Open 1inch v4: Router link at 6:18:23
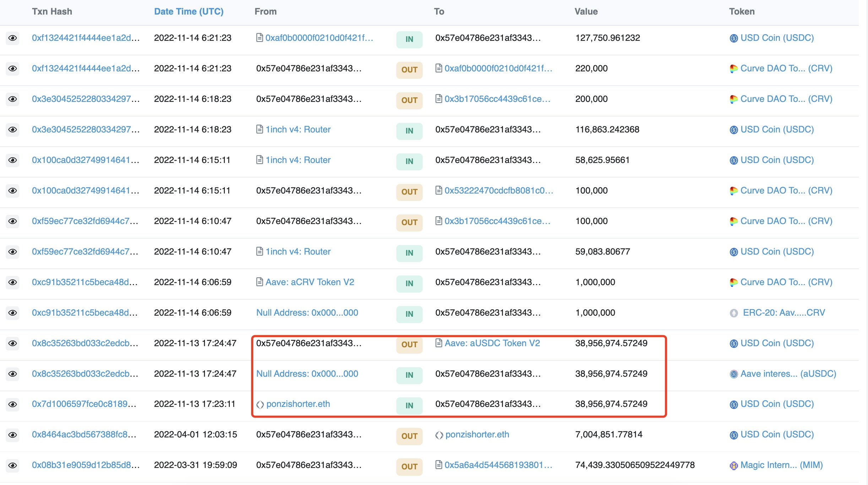Screen dimensions: 868x485 (298, 129)
